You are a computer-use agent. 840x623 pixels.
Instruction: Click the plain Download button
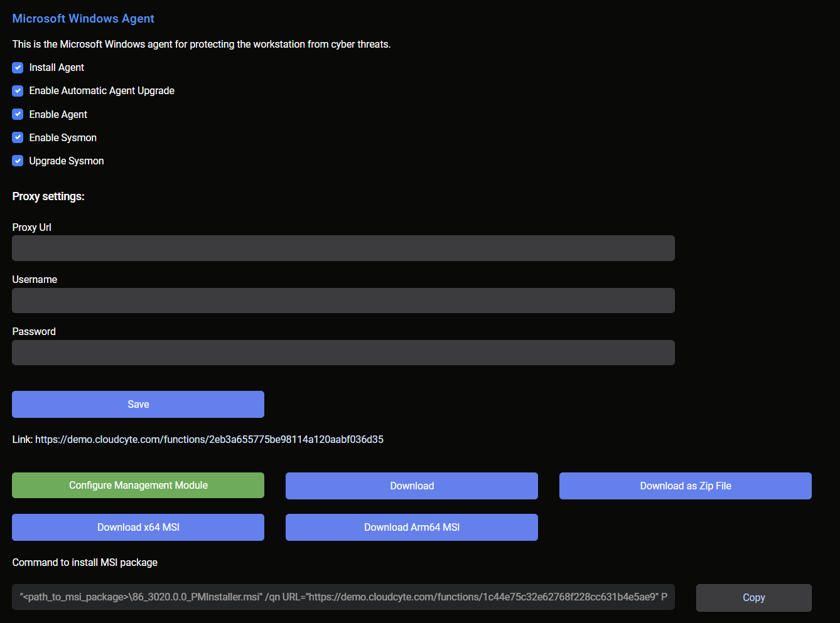click(x=412, y=486)
